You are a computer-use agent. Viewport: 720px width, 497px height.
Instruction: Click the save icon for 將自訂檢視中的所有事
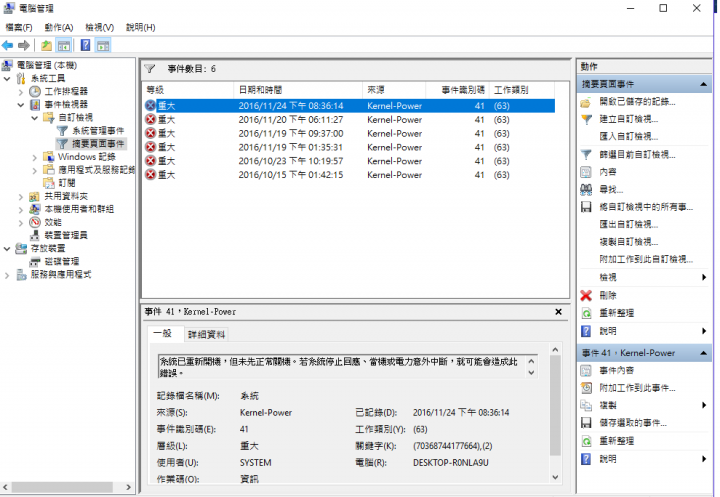tap(586, 207)
